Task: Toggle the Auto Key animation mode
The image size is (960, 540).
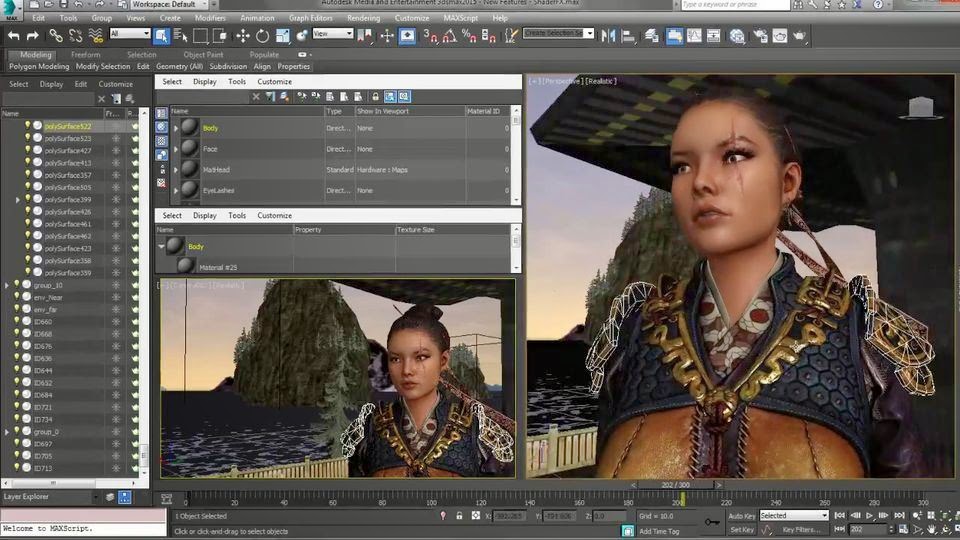Action: pos(741,516)
